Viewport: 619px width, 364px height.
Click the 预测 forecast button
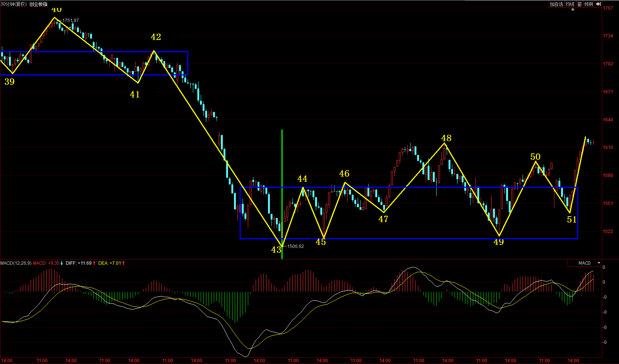(x=589, y=4)
